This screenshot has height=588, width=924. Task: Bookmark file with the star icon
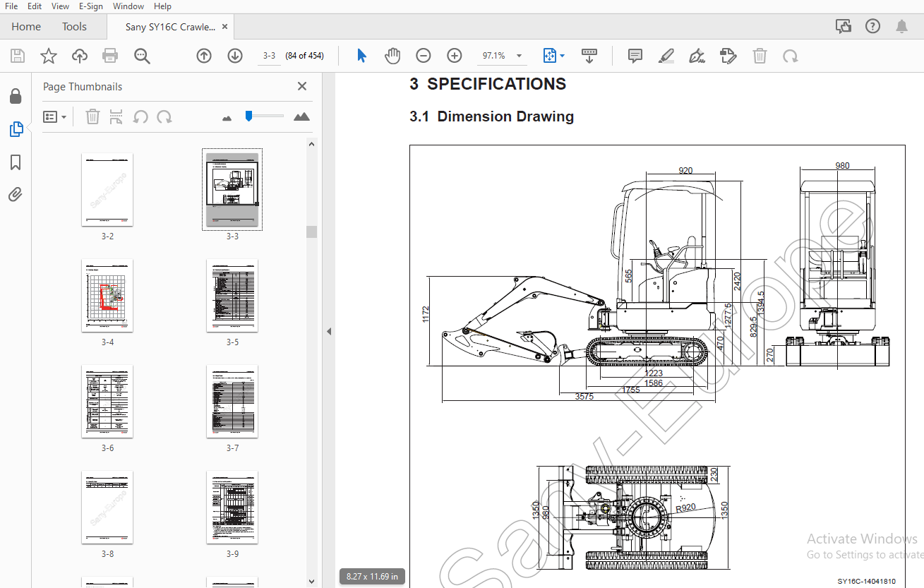pyautogui.click(x=49, y=56)
